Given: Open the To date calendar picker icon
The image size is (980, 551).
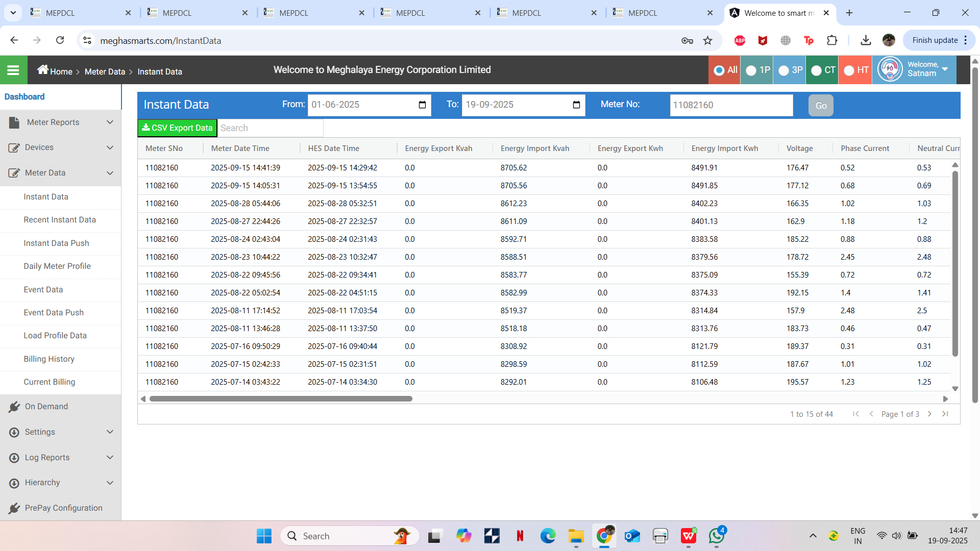Looking at the screenshot, I should pyautogui.click(x=576, y=105).
